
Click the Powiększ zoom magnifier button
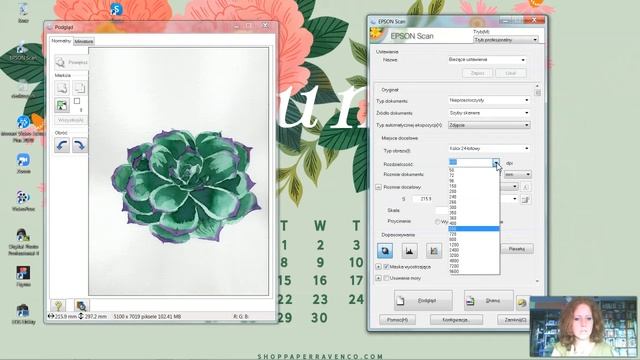(x=71, y=62)
